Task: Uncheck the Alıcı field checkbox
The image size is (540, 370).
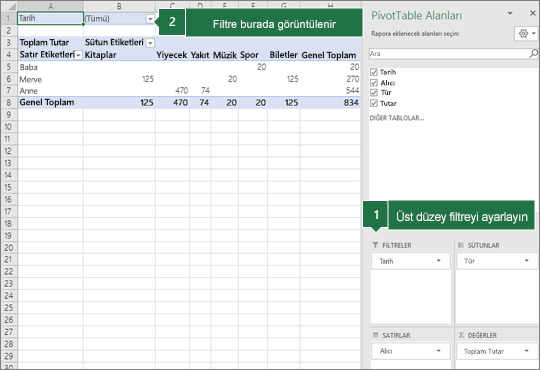Action: (374, 83)
